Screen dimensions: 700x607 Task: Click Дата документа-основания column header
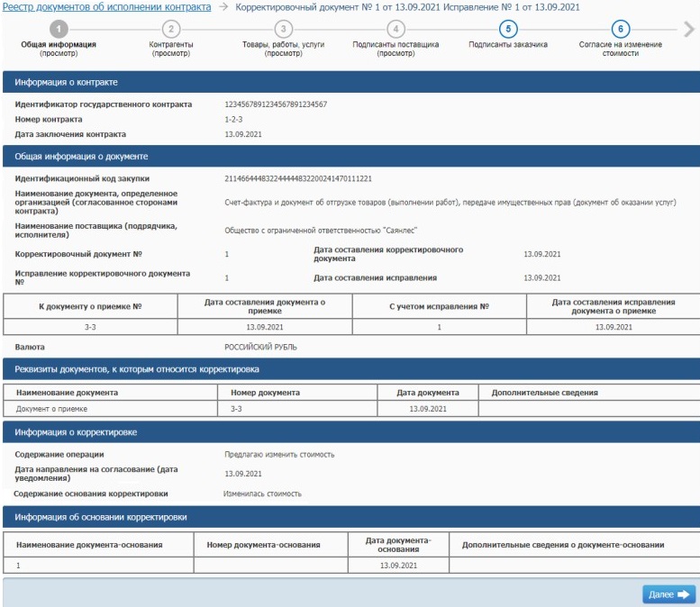pos(398,545)
